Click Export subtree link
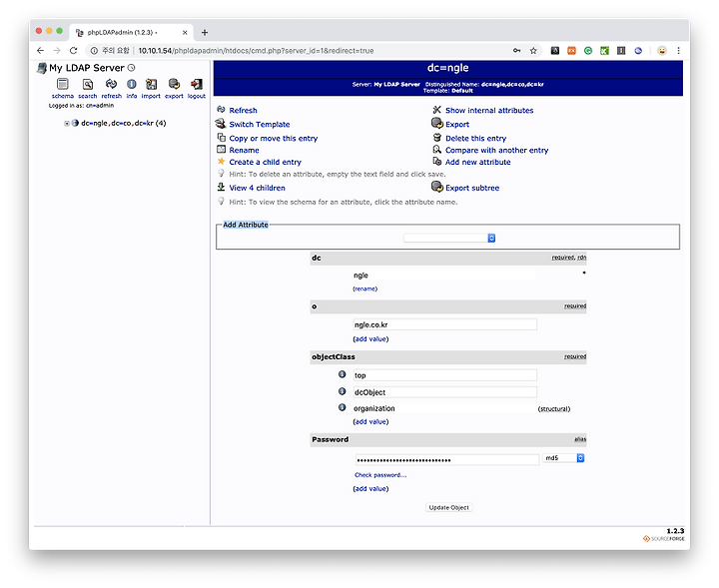The image size is (719, 588). (472, 188)
